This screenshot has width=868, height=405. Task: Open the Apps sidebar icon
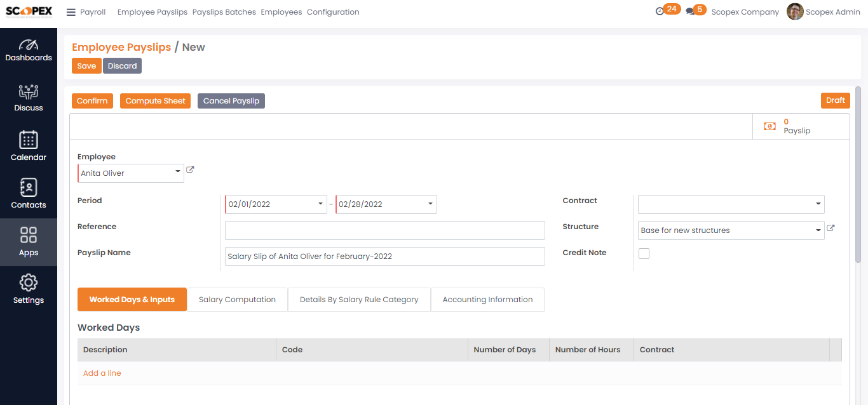tap(29, 242)
